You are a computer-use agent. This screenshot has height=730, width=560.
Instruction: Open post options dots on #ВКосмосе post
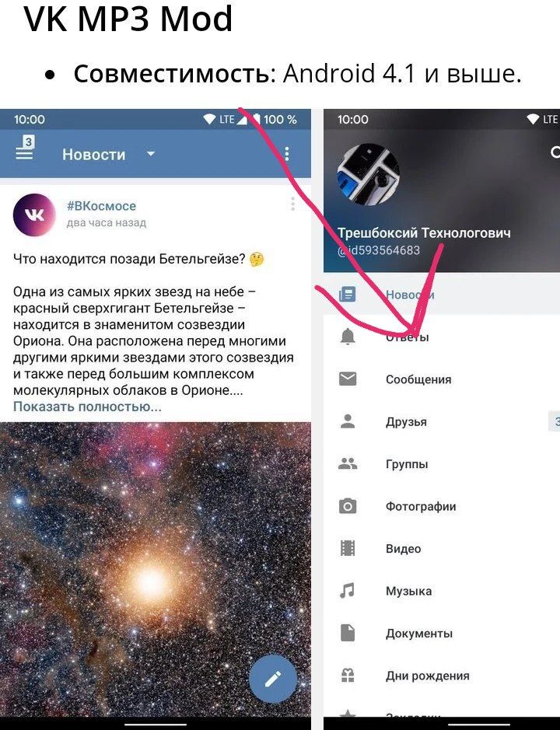point(292,204)
